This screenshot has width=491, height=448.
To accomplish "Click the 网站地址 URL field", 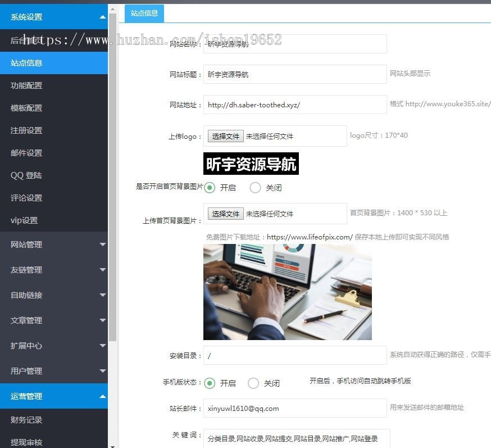I will pos(295,105).
